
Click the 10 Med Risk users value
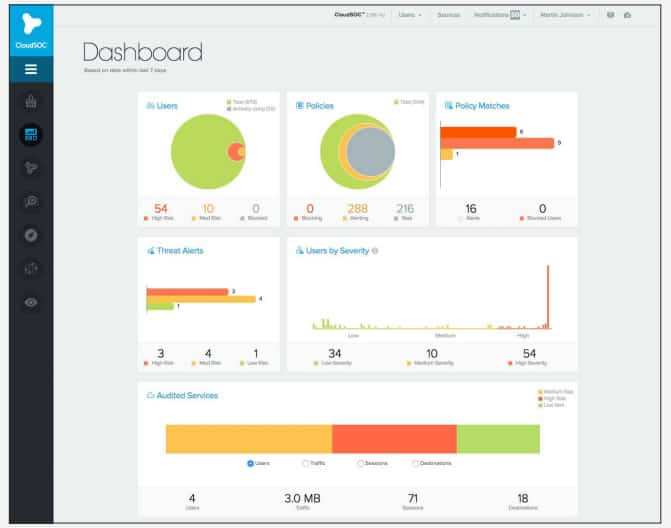(x=208, y=208)
